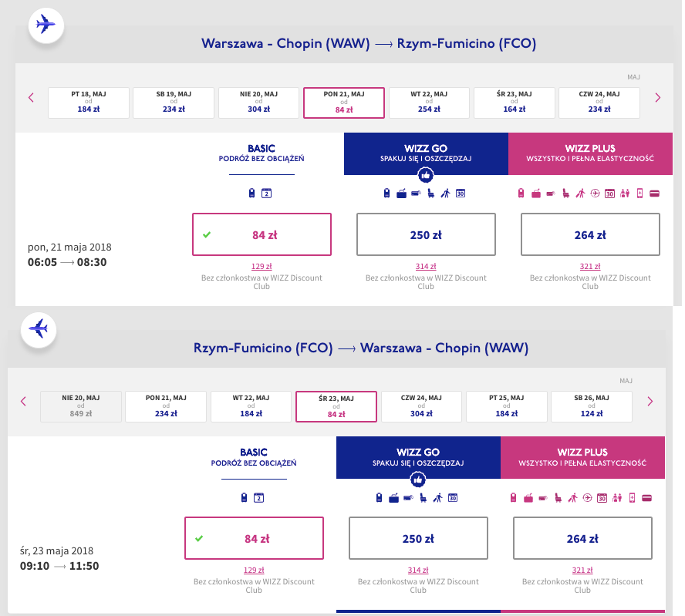
Task: Open the outbound 129 zł non-member price link
Action: [x=262, y=266]
